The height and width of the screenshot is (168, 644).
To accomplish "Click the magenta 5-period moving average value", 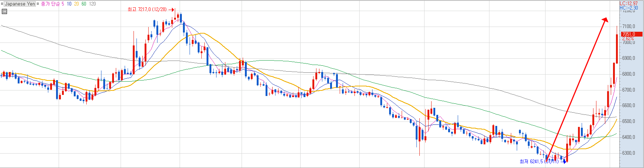I will [63, 4].
